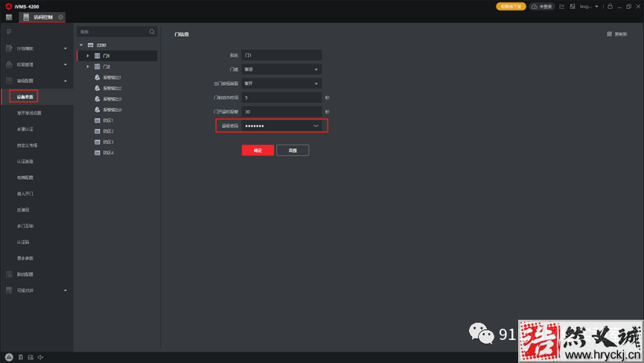Click the 联动配置 sidebar icon
The width and height of the screenshot is (644, 363).
[x=9, y=274]
